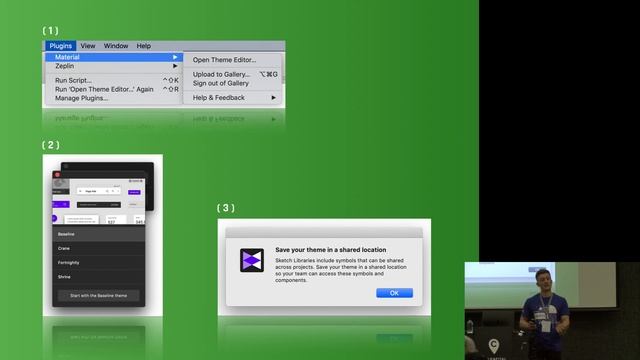Viewport: 640px width, 360px height.
Task: Open the Plugins menu
Action: pyautogui.click(x=60, y=46)
